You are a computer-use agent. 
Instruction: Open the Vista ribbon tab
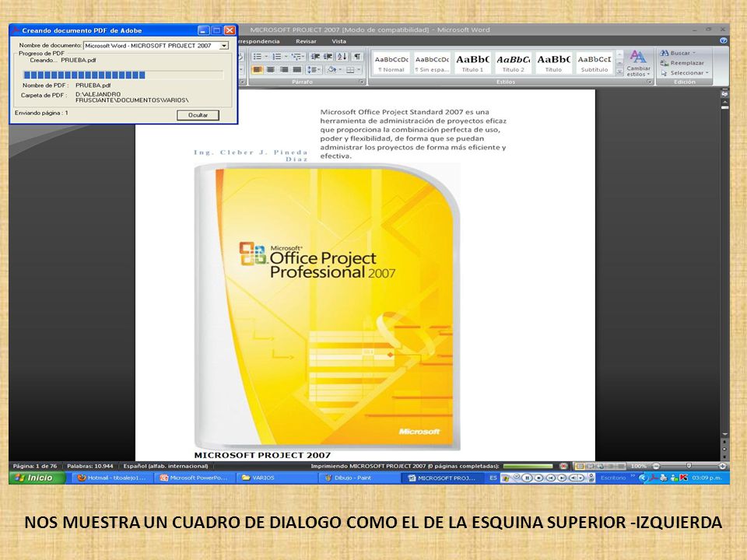pyautogui.click(x=338, y=41)
